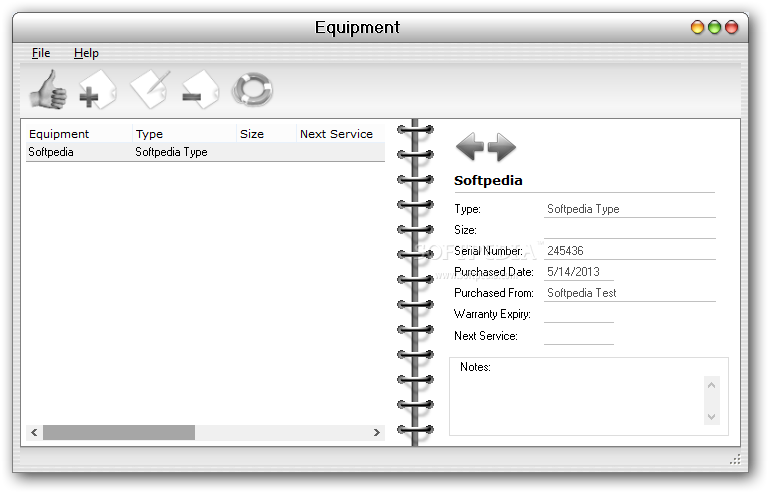This screenshot has height=493, width=769.
Task: Open help via the lifebuoy icon
Action: (x=252, y=89)
